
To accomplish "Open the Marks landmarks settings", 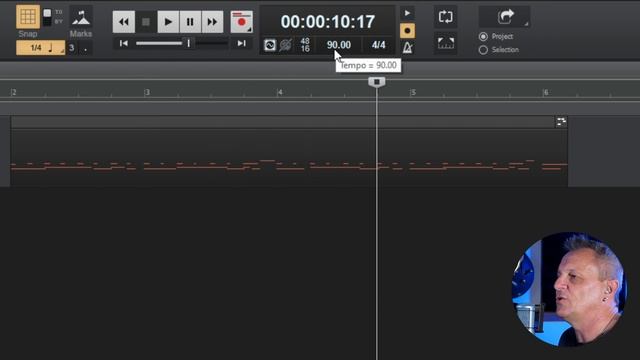I will (x=81, y=18).
